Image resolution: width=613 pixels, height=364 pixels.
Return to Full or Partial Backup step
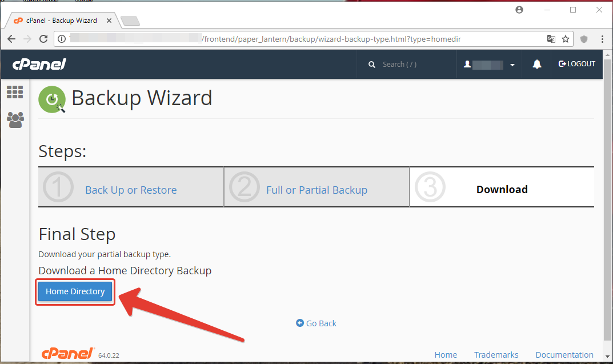tap(316, 190)
